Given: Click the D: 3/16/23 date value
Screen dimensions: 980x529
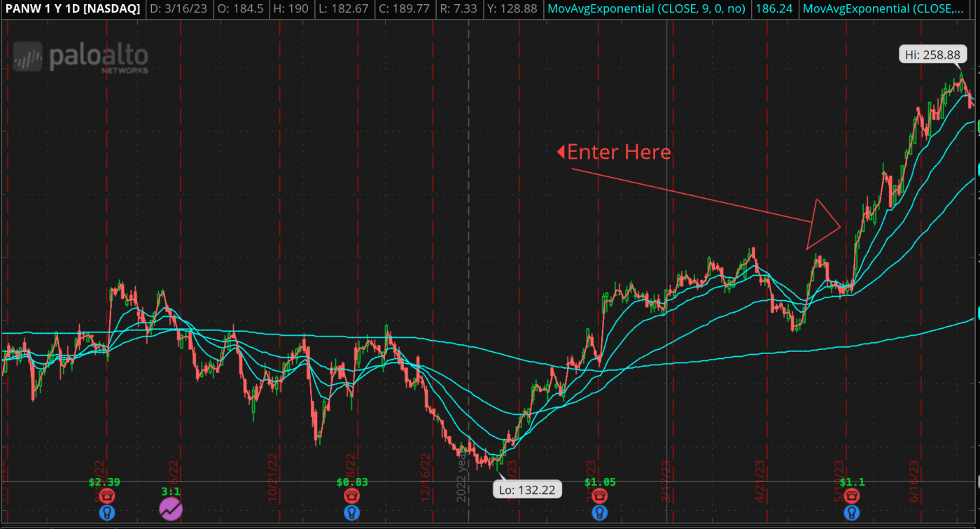Looking at the screenshot, I should click(x=178, y=9).
